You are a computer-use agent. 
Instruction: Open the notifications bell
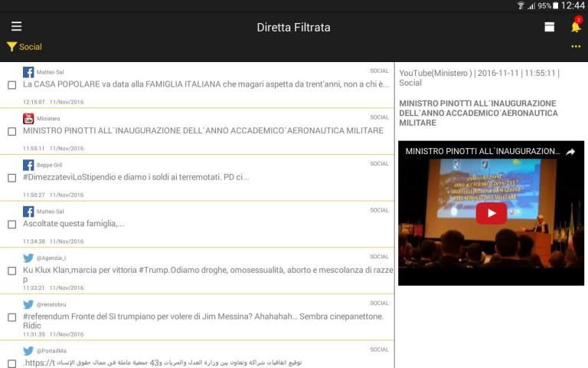(x=575, y=27)
